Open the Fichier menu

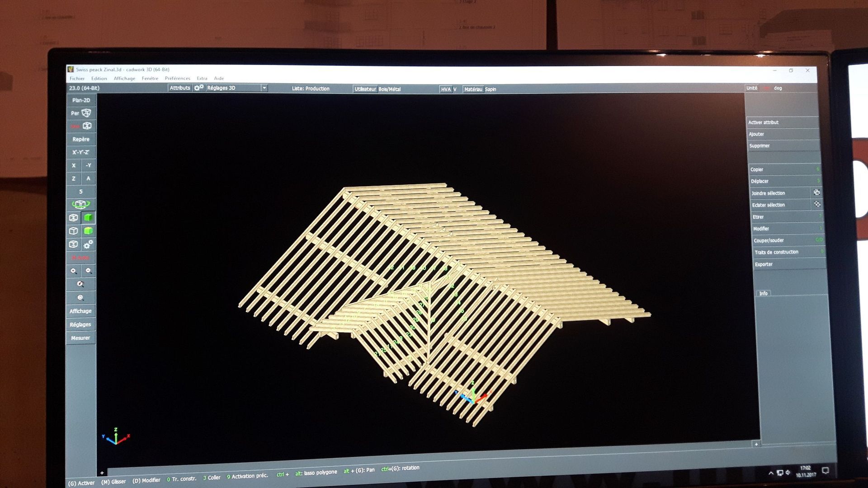[77, 78]
